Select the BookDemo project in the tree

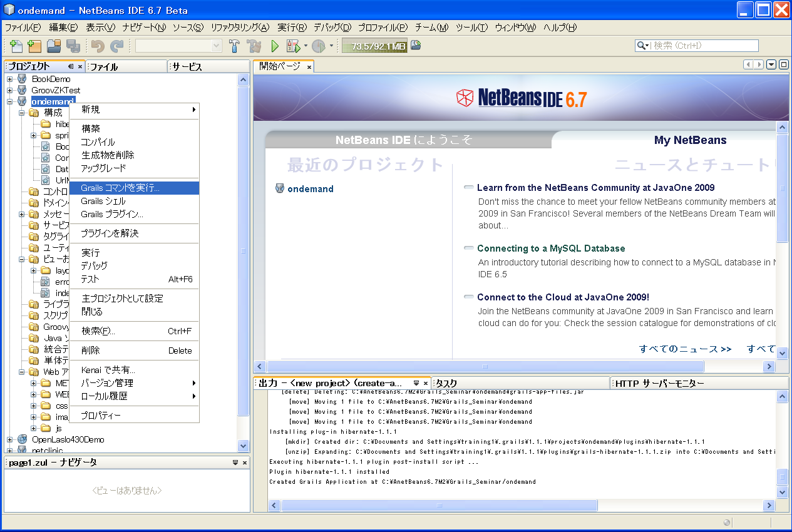[x=51, y=79]
